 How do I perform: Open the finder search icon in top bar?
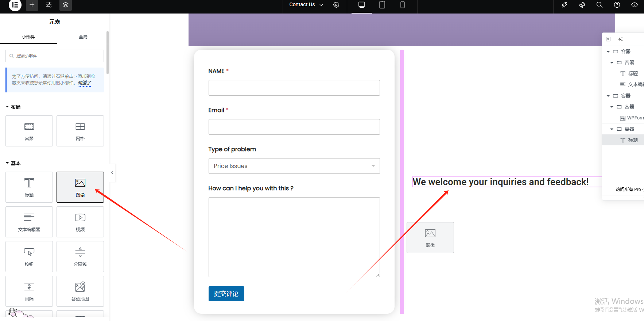pyautogui.click(x=599, y=5)
